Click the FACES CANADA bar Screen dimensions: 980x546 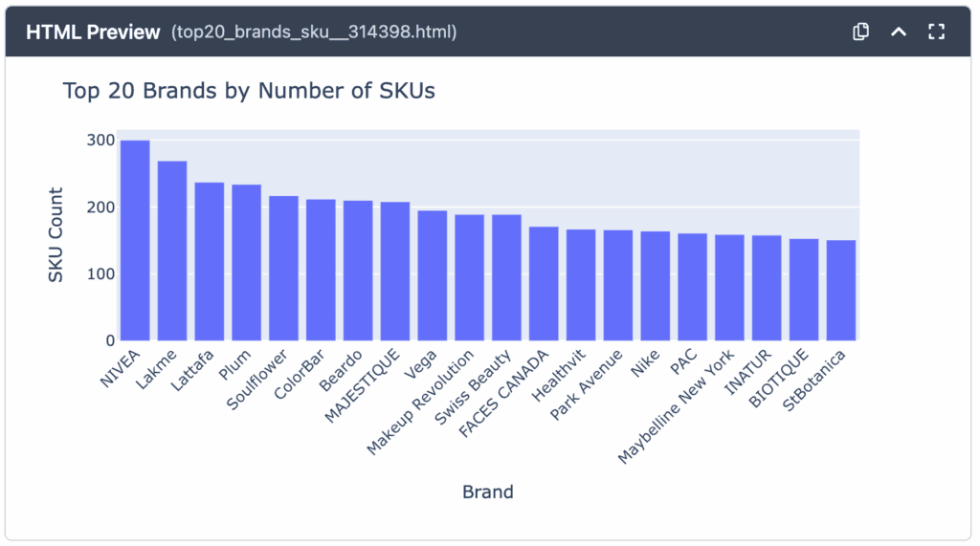(544, 284)
